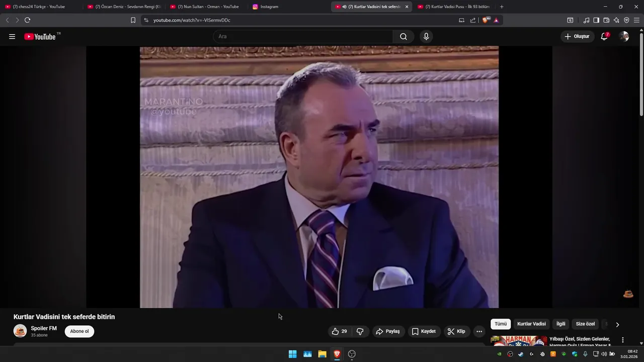This screenshot has width=644, height=362.
Task: Switch to Özcan Deniz Sevdanın Rengi tab
Action: (x=124, y=7)
